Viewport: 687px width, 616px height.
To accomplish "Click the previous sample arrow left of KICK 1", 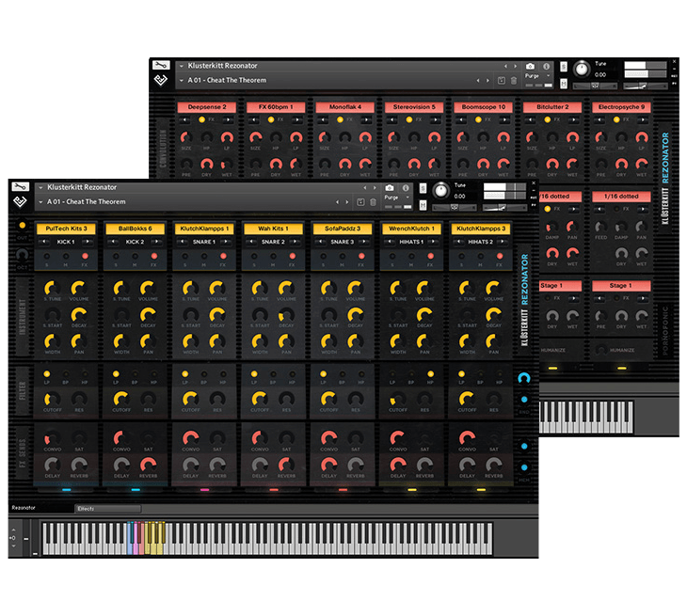I will 44,242.
